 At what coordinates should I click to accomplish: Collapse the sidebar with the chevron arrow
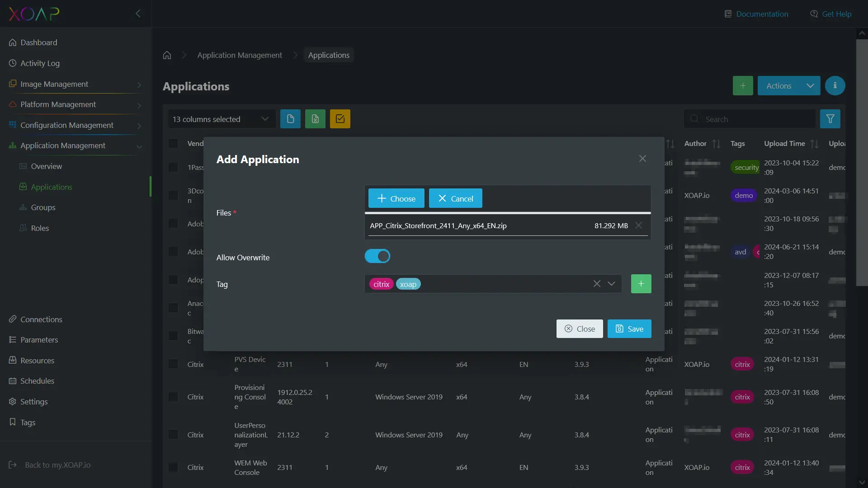[138, 14]
